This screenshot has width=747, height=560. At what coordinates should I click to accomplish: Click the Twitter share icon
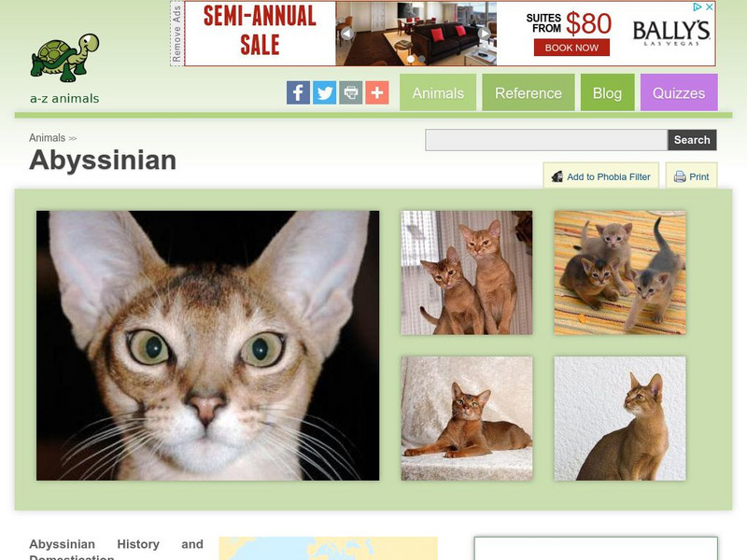click(x=324, y=92)
